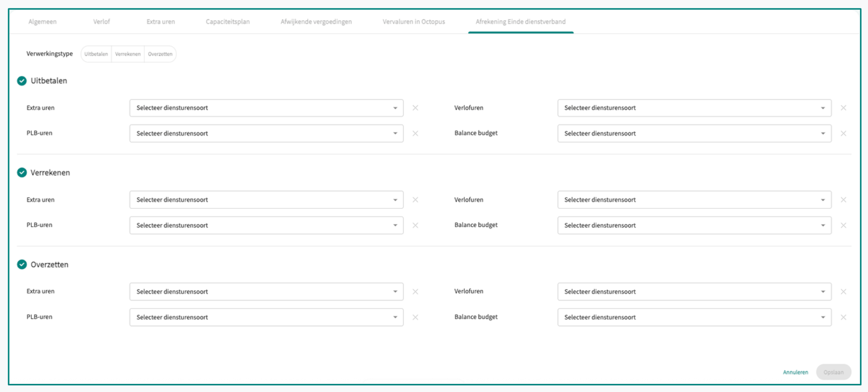This screenshot has height=392, width=868.
Task: Open Extra uren dropdown under Uitbetalen
Action: 266,108
